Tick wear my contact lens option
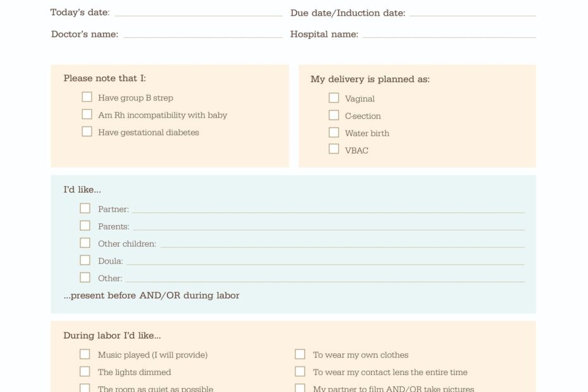Viewport: 588px width, 392px height. (300, 371)
